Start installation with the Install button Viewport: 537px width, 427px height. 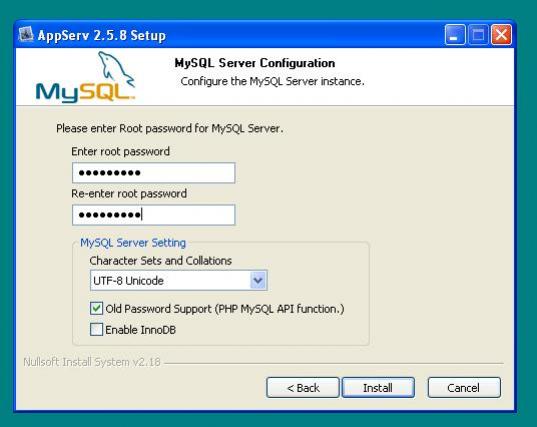378,388
